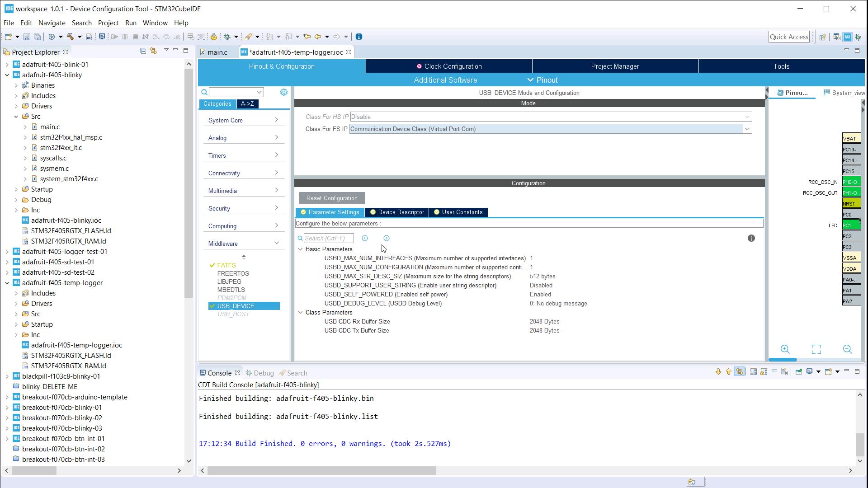This screenshot has height=488, width=868.
Task: Toggle word wrap in the Console
Action: coord(774,372)
